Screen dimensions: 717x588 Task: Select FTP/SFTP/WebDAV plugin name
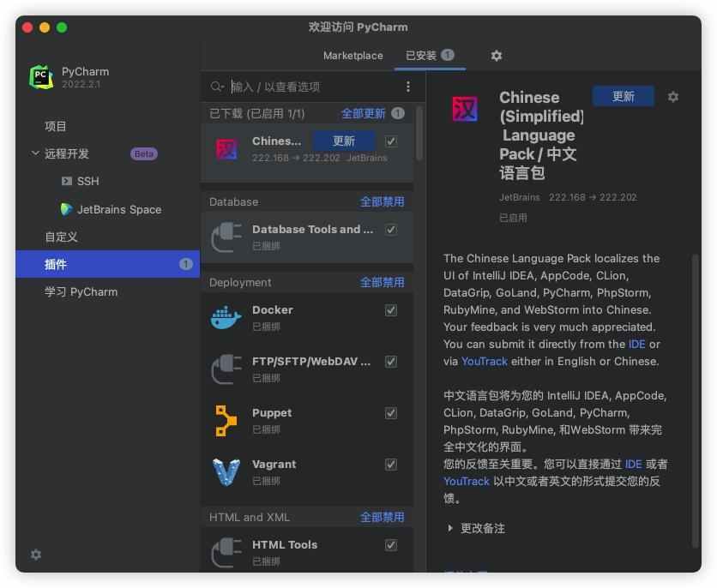tap(311, 362)
